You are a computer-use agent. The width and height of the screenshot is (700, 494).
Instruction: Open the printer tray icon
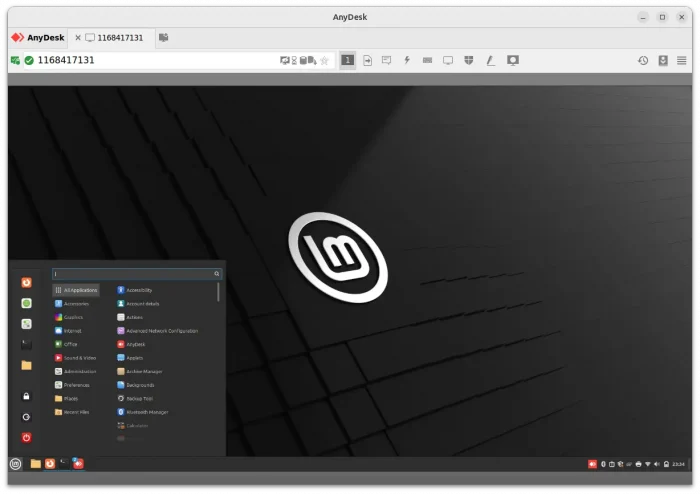click(638, 465)
